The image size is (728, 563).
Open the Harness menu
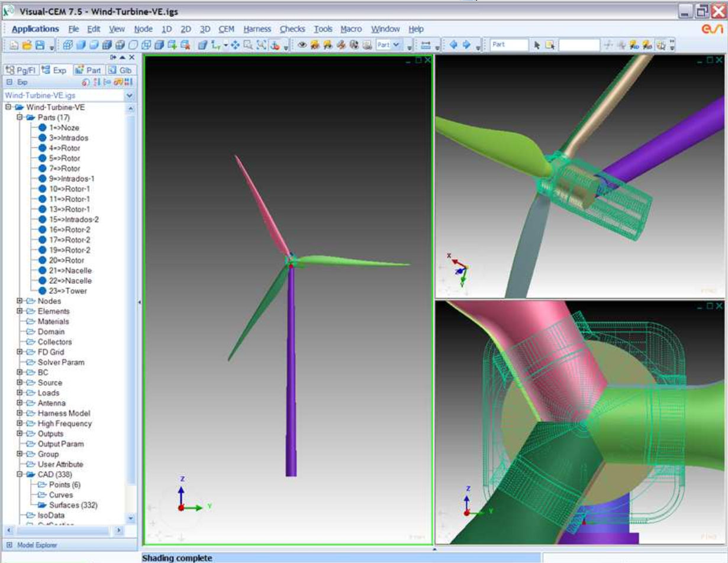pyautogui.click(x=257, y=29)
